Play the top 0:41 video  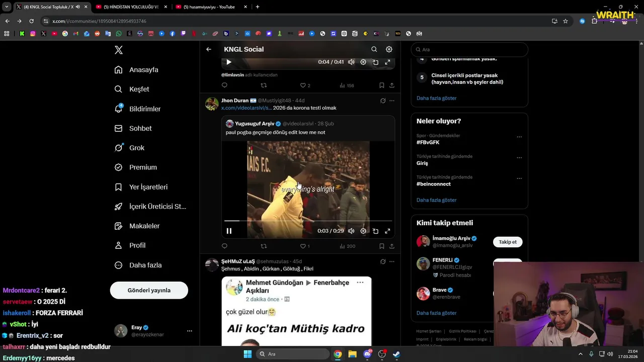coord(229,62)
